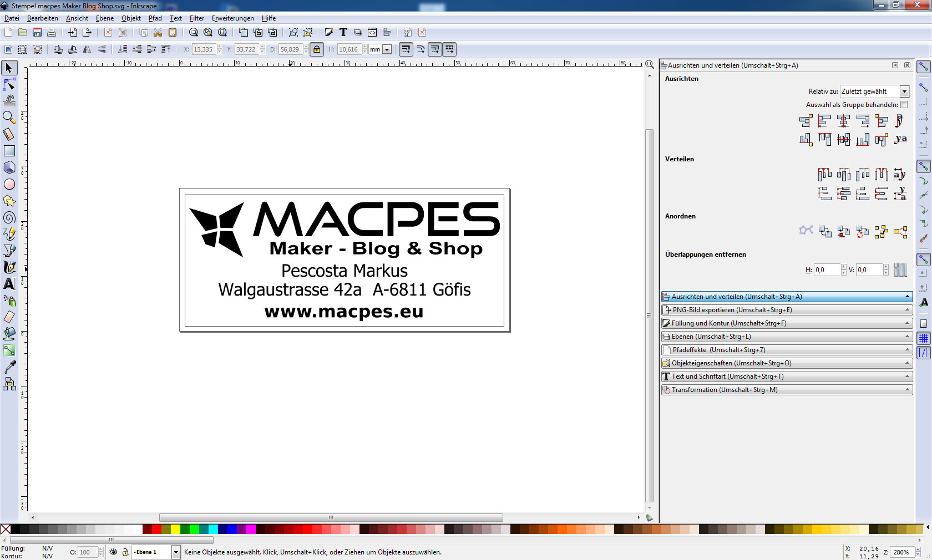Click remove overlaps button
This screenshot has height=560, width=932.
(900, 270)
